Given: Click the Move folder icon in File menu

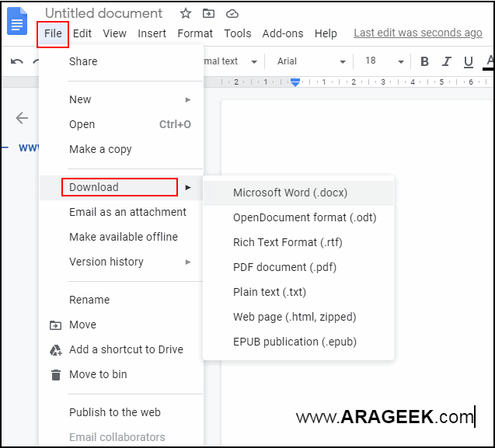Looking at the screenshot, I should (x=56, y=325).
